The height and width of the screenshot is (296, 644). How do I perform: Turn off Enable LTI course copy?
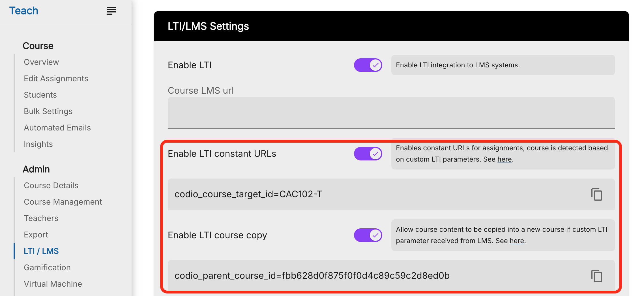point(368,235)
